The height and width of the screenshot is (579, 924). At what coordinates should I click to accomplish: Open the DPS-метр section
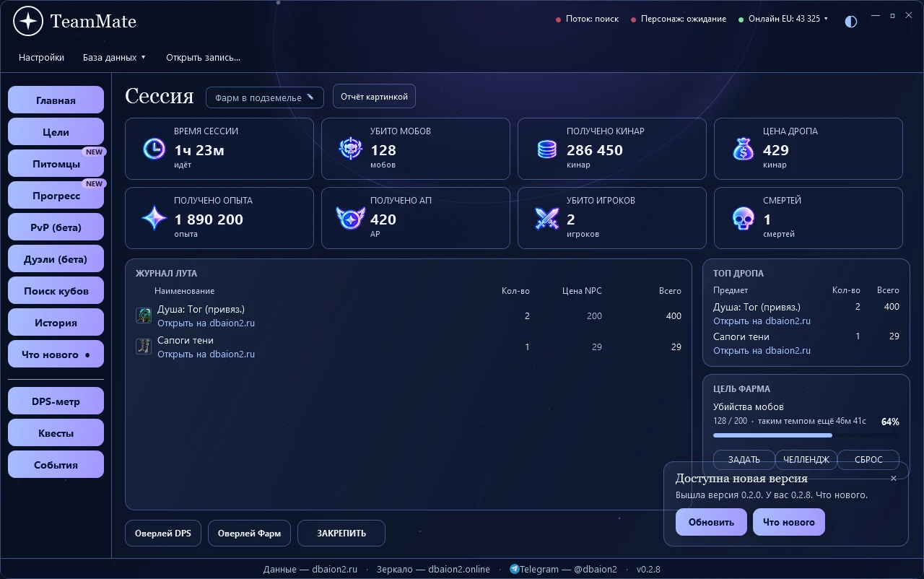pos(56,401)
